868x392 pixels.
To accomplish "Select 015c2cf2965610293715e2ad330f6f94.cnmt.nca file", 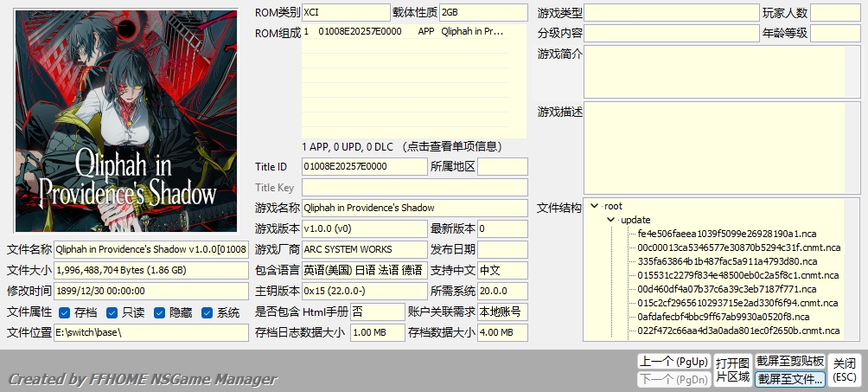I will (x=737, y=303).
